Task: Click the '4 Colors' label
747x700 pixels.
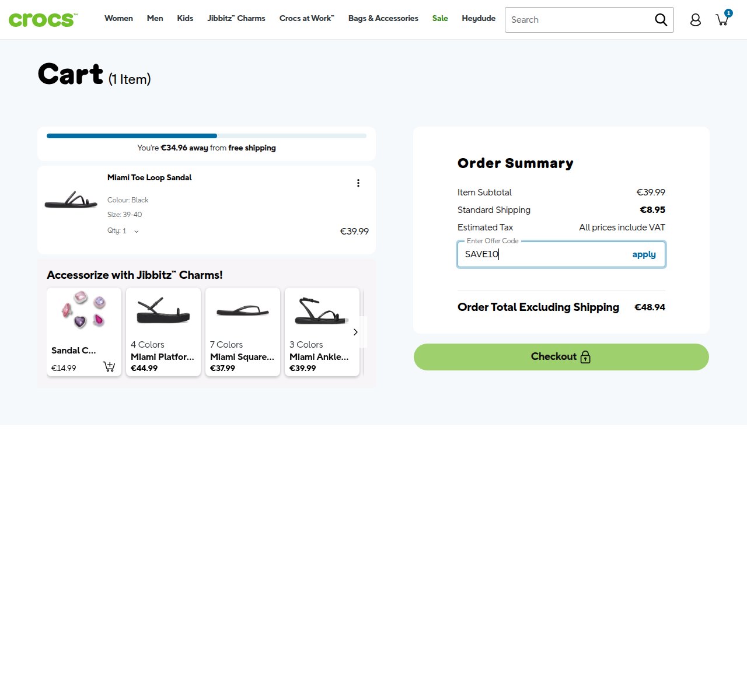Action: coord(148,345)
